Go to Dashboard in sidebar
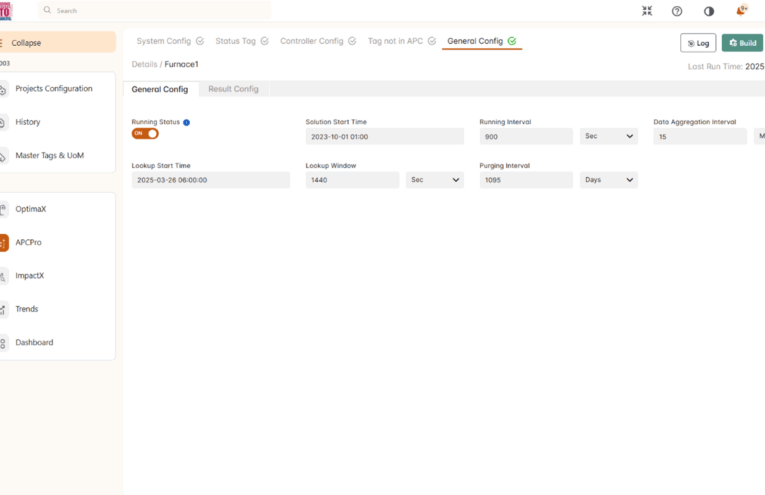Image resolution: width=765 pixels, height=495 pixels. coord(34,343)
